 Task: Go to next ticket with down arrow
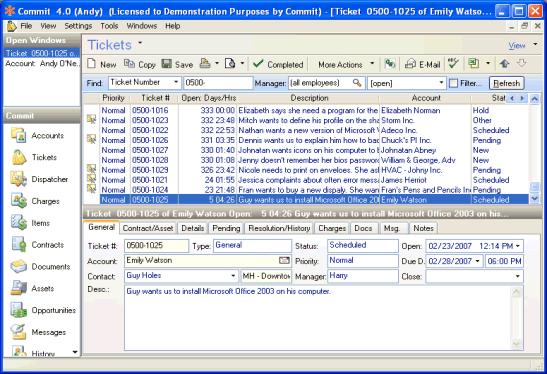coord(522,64)
